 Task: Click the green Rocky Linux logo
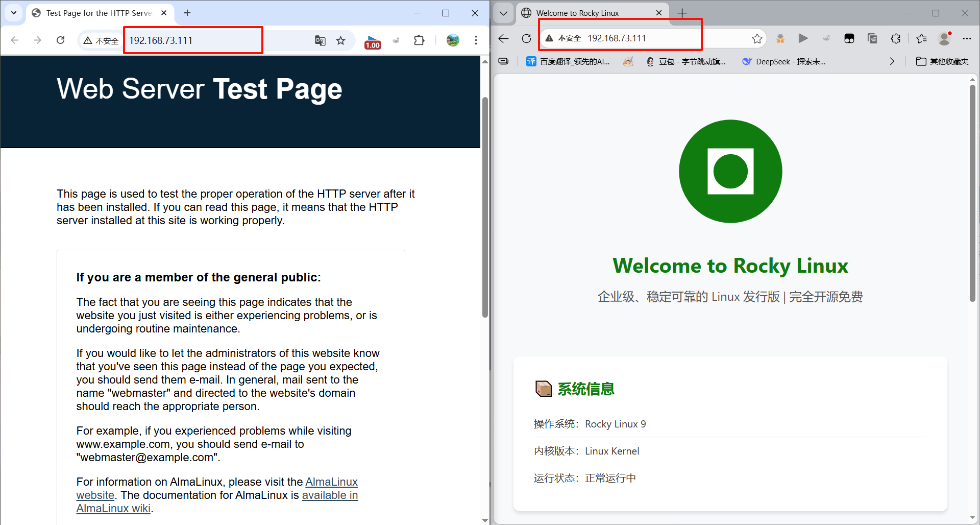click(730, 171)
